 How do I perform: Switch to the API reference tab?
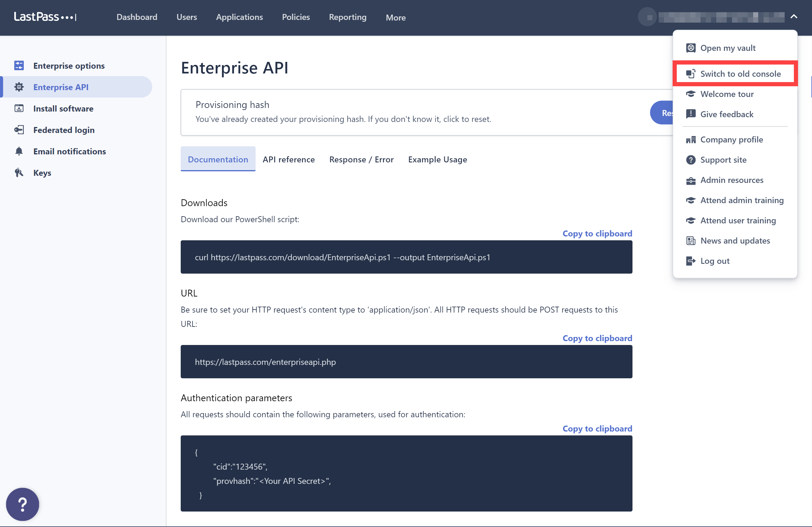289,159
